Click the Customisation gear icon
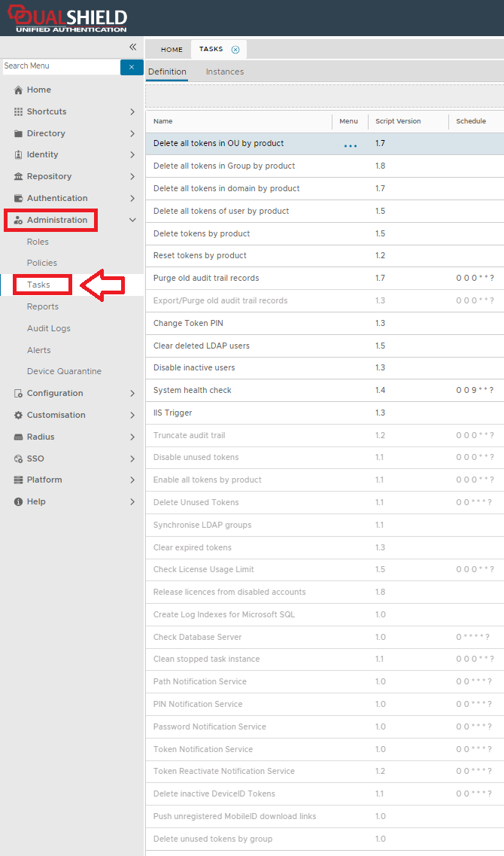 click(19, 415)
